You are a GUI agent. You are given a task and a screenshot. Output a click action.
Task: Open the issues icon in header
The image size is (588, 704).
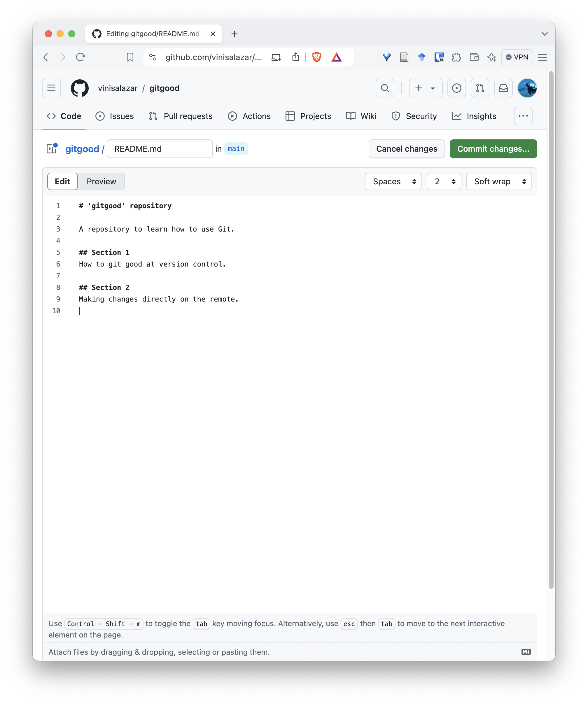pyautogui.click(x=456, y=88)
